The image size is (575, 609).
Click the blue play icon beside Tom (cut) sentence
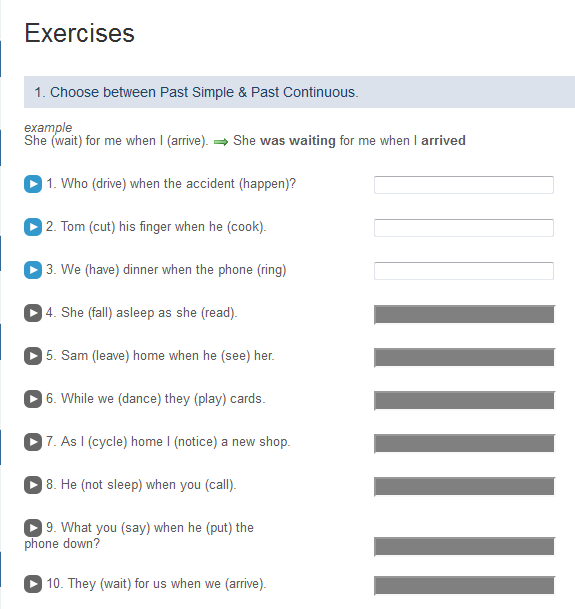(33, 227)
